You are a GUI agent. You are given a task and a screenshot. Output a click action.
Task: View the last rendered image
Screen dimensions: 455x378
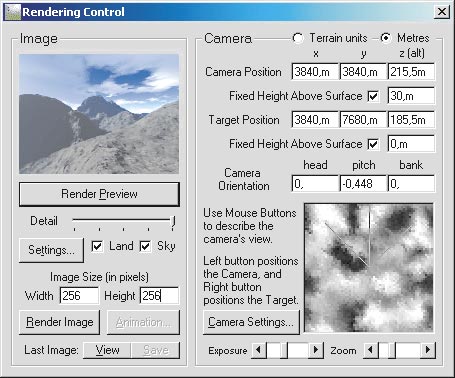click(x=107, y=350)
